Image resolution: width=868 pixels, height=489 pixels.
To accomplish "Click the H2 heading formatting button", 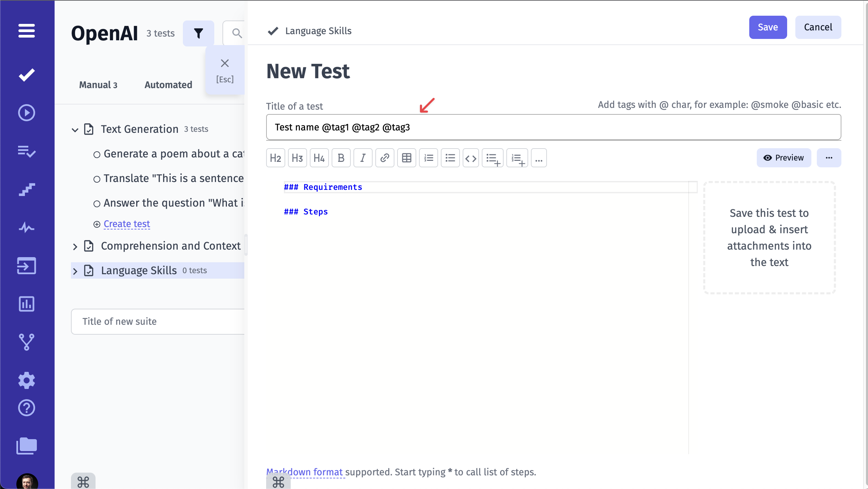I will pyautogui.click(x=275, y=157).
